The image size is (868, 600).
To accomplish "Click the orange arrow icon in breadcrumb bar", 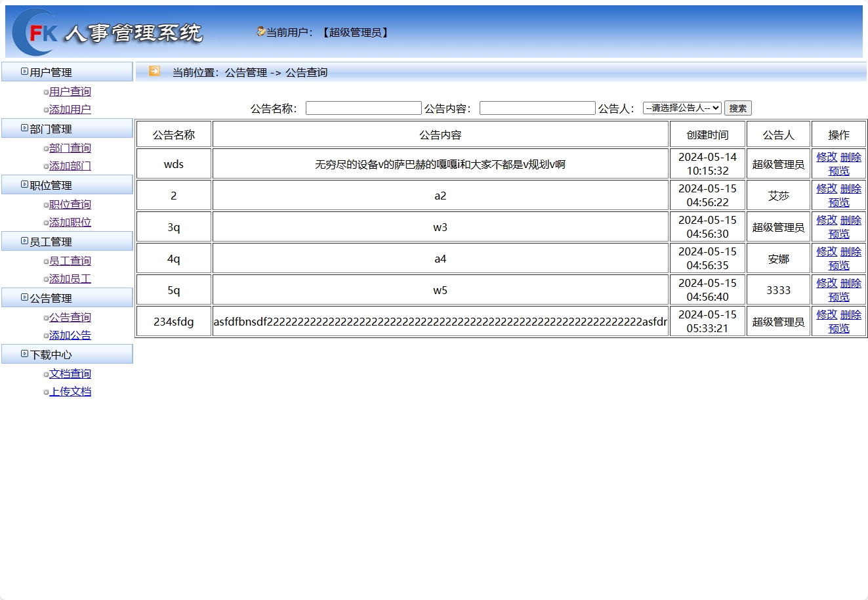I will tap(154, 72).
